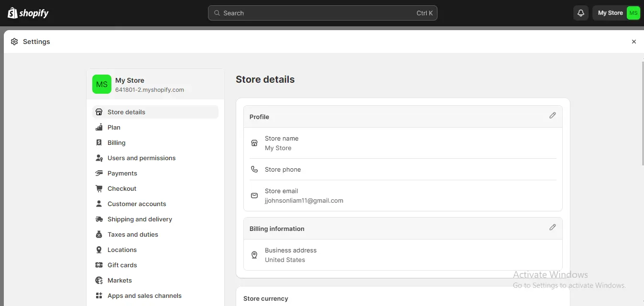Open Gift cards settings
Screen dimensions: 644x306
point(155,265)
